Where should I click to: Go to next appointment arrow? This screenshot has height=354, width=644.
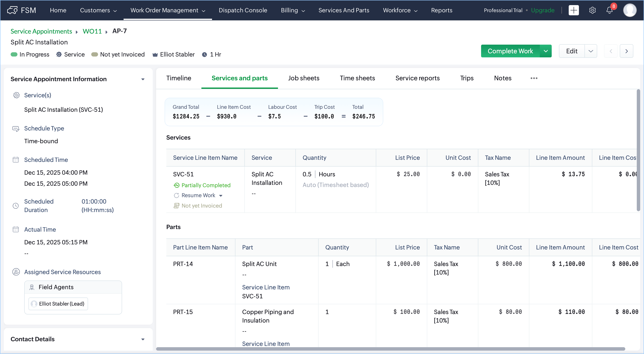pyautogui.click(x=626, y=51)
